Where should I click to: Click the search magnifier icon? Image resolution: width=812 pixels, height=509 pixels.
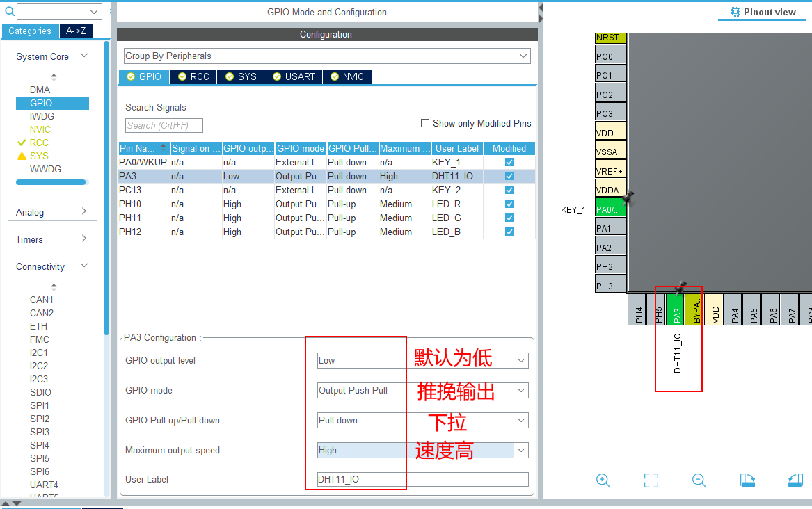[x=9, y=11]
